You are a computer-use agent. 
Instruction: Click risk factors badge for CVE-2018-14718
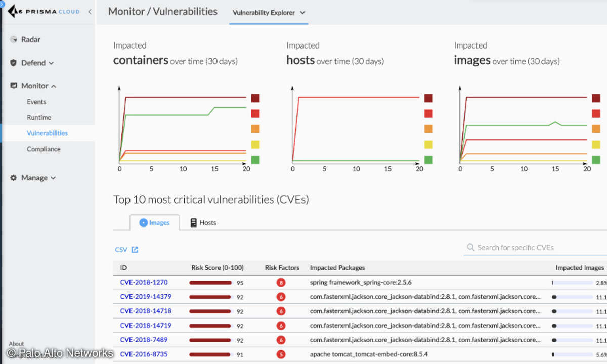(x=281, y=311)
